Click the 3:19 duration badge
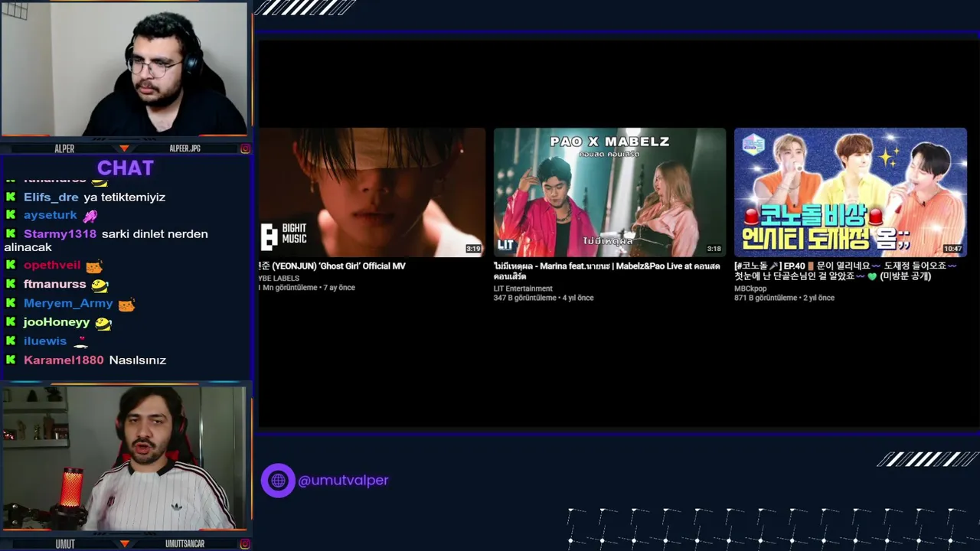Viewport: 980px width, 551px height. [473, 249]
